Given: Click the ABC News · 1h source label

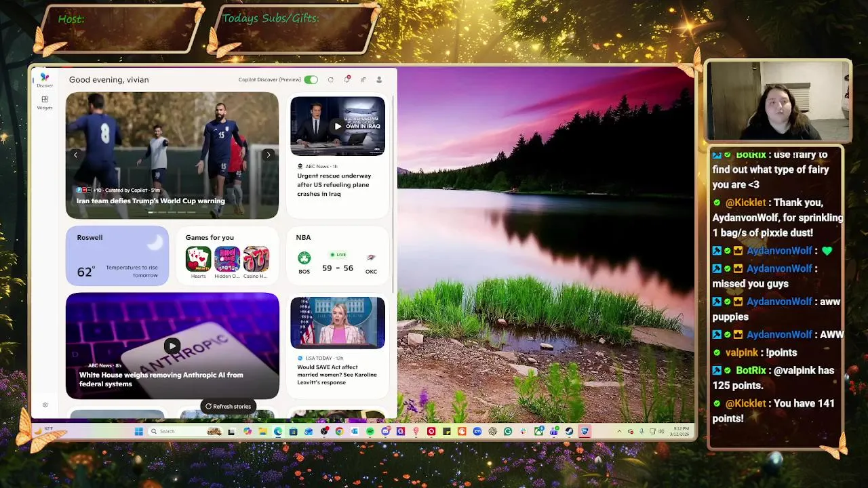Looking at the screenshot, I should click(x=317, y=166).
